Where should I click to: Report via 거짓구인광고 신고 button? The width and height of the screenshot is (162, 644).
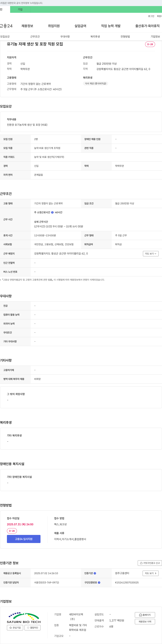pos(150,563)
